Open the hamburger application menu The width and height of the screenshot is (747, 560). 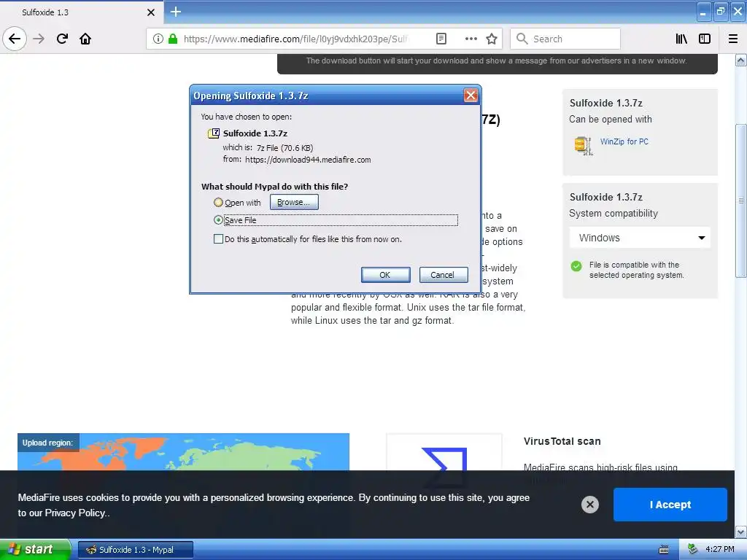(x=733, y=39)
